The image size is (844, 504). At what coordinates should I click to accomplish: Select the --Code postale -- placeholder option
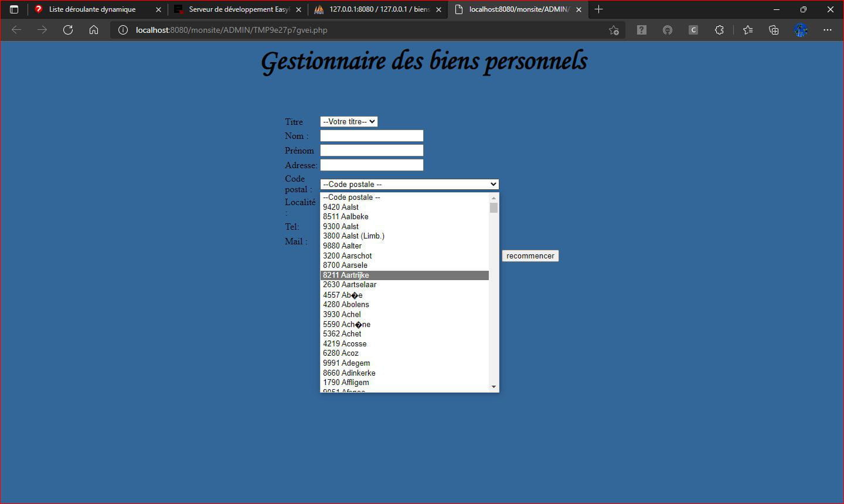pyautogui.click(x=404, y=197)
